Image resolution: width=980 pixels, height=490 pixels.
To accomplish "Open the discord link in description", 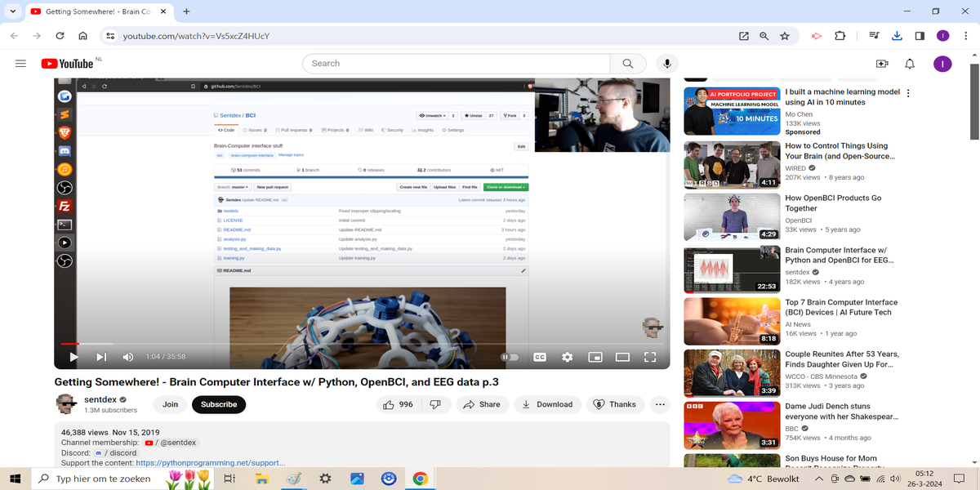I will click(x=116, y=452).
